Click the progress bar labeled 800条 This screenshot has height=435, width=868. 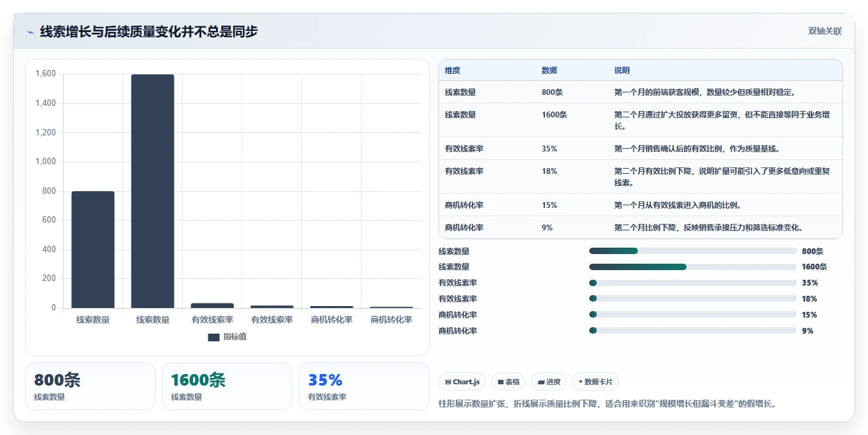point(692,251)
